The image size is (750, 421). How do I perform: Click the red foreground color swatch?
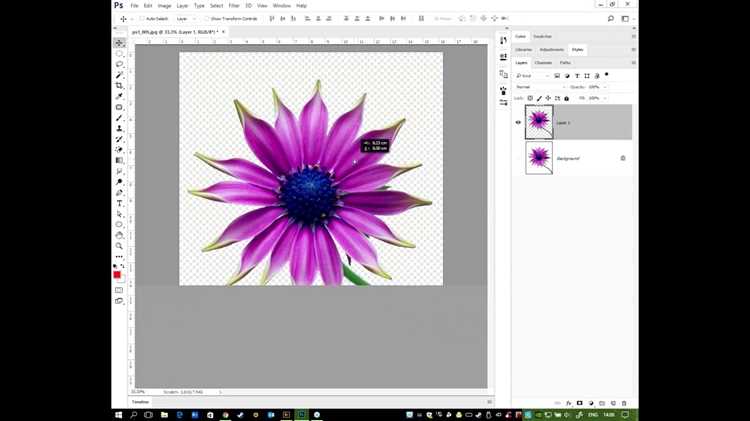click(117, 274)
